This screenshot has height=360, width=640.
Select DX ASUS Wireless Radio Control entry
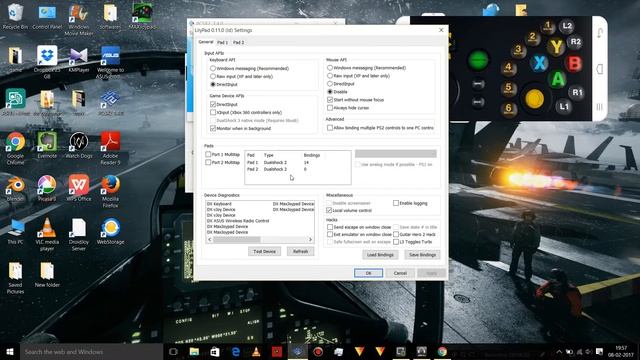[x=238, y=221]
